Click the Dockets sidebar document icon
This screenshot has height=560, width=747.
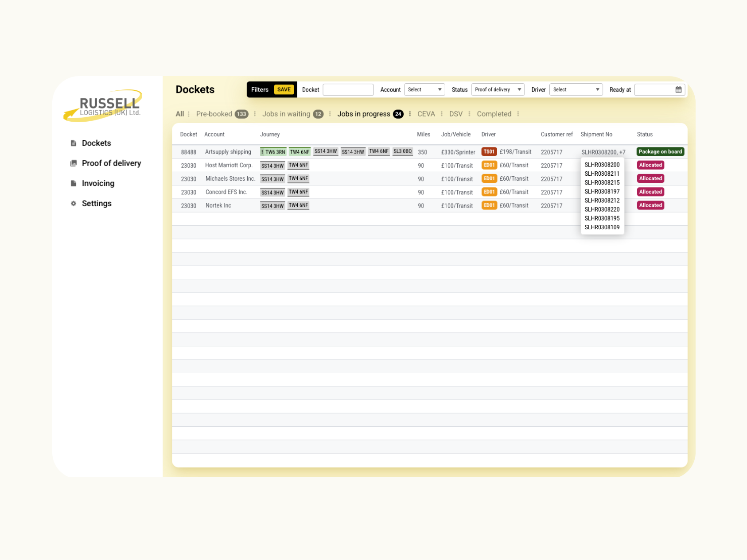tap(74, 143)
